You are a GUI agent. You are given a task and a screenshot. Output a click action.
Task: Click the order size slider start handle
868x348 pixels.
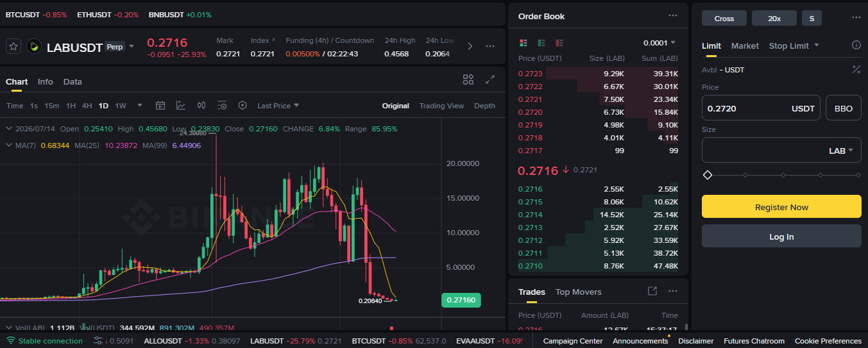click(708, 174)
